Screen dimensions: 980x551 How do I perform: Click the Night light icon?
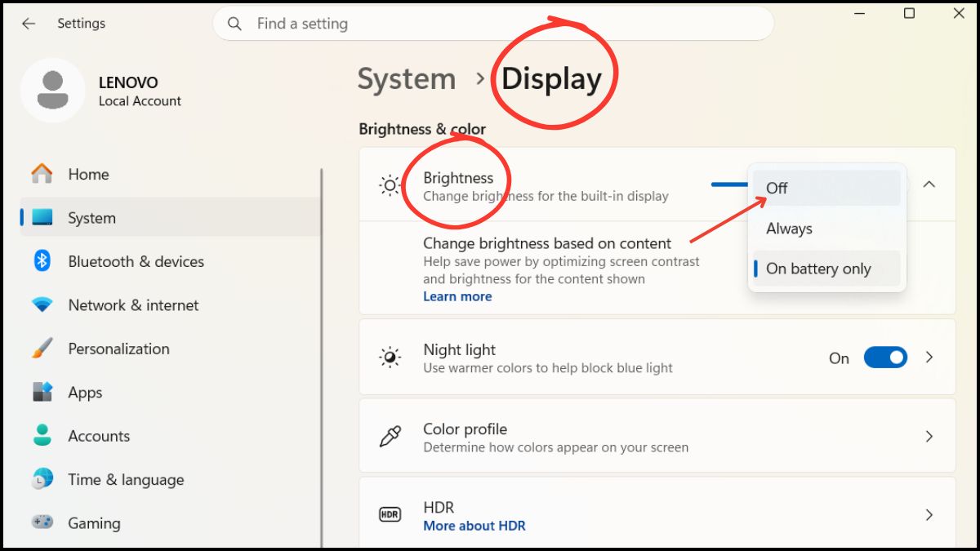click(390, 358)
